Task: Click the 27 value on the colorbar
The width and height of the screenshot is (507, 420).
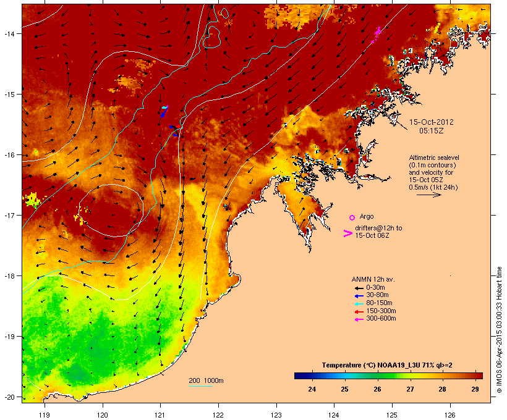Action: 410,389
